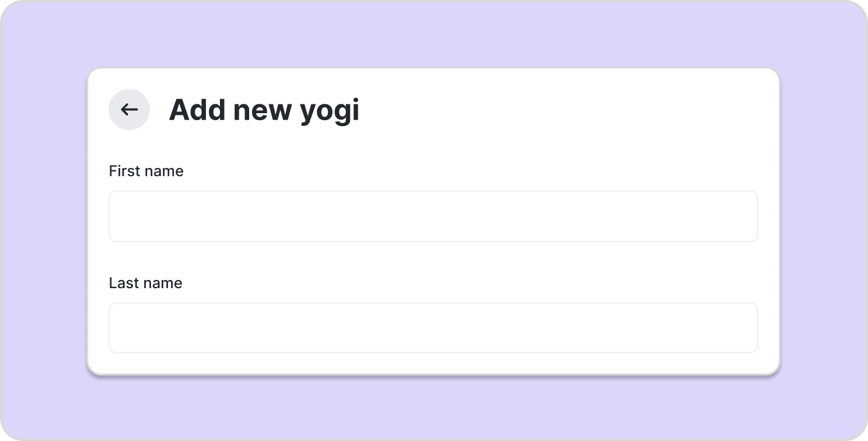Activate the first text box in form

click(433, 216)
